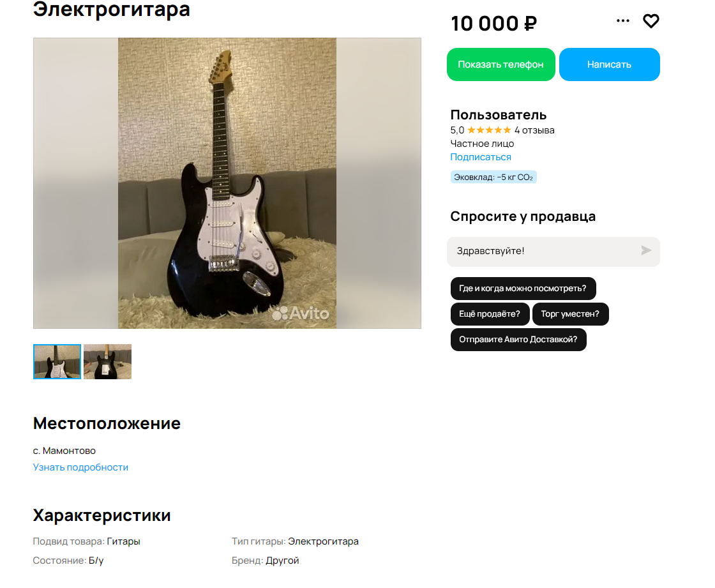Select the 'Ещё продаёте?' quick question

pyautogui.click(x=490, y=314)
